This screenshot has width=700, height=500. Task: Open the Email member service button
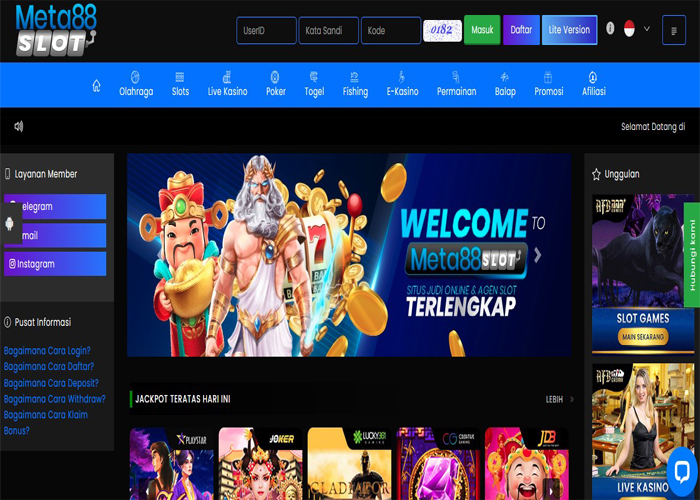55,235
